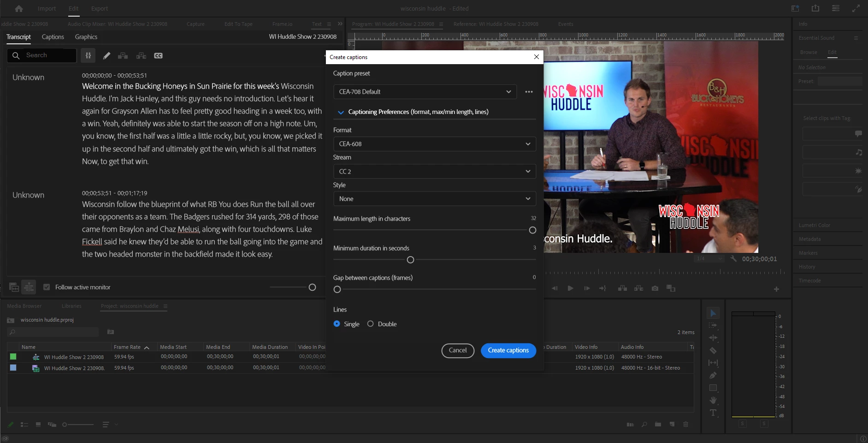Select the Ripple Edit tool
This screenshot has height=443, width=868.
click(713, 338)
